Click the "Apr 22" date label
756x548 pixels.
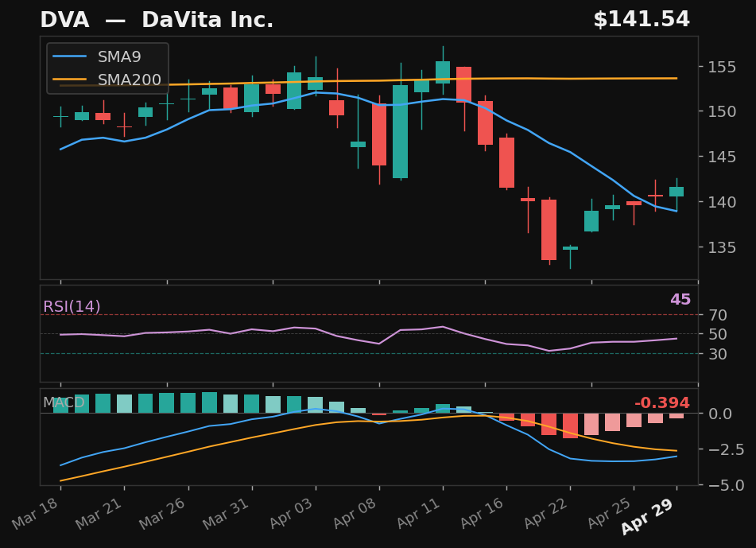[x=546, y=513]
